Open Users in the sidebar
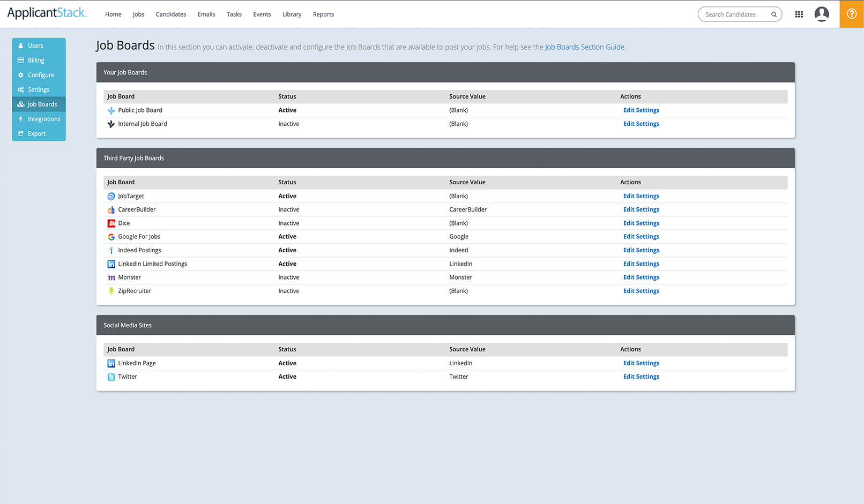Image resolution: width=864 pixels, height=504 pixels. click(x=39, y=46)
